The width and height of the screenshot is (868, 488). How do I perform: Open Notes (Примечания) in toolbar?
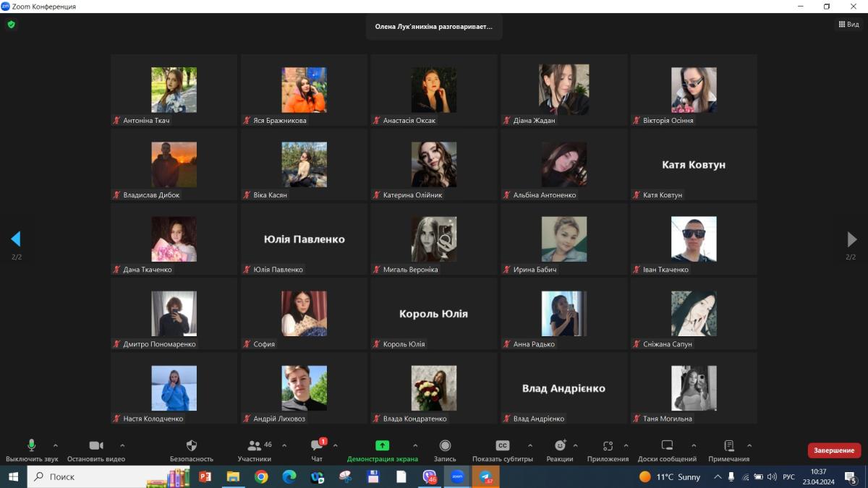[728, 446]
